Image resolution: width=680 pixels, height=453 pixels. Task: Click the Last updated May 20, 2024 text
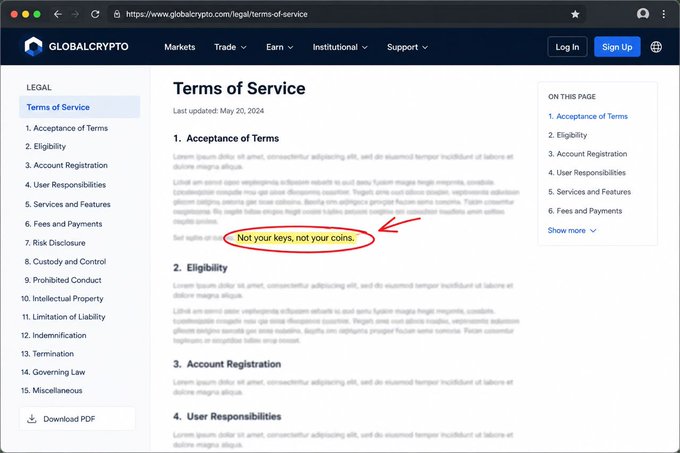point(218,111)
